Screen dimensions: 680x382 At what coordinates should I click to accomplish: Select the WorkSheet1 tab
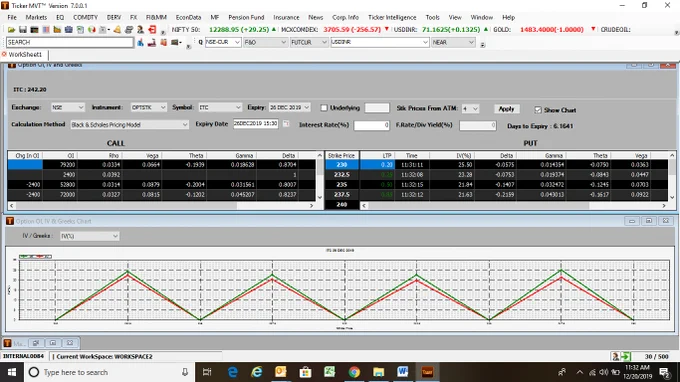pos(25,55)
